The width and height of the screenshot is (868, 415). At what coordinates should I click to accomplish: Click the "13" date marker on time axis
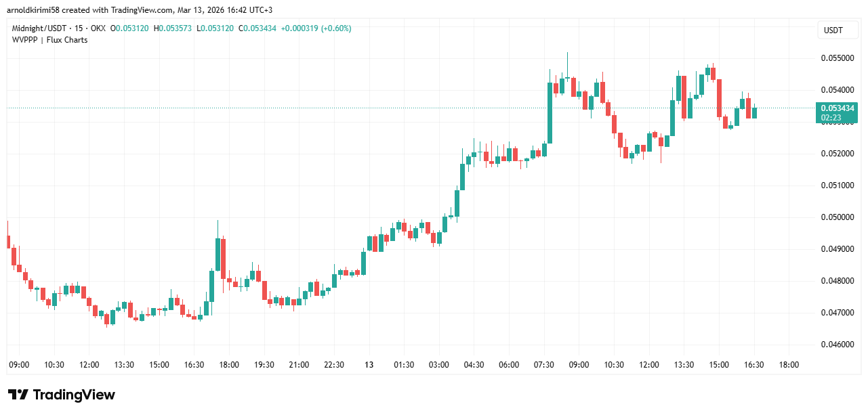point(369,365)
